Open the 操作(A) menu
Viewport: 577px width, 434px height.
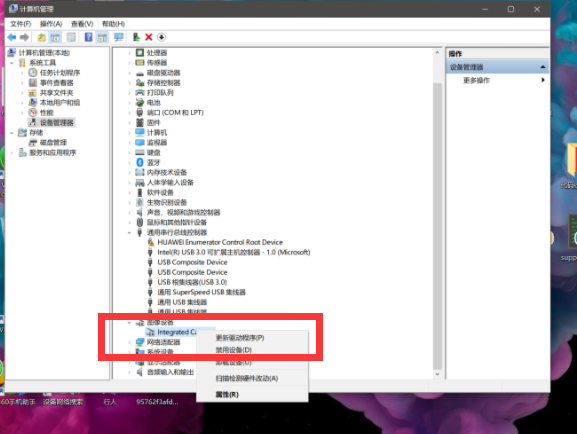point(51,24)
